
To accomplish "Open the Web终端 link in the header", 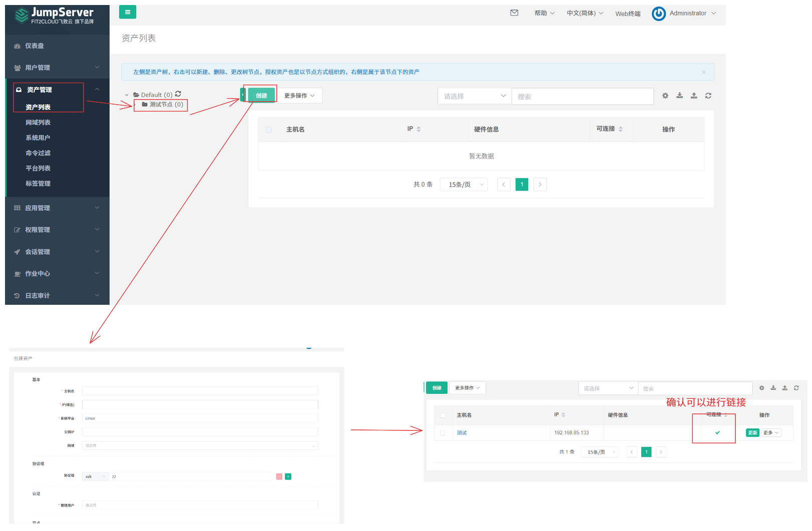I will click(x=628, y=14).
